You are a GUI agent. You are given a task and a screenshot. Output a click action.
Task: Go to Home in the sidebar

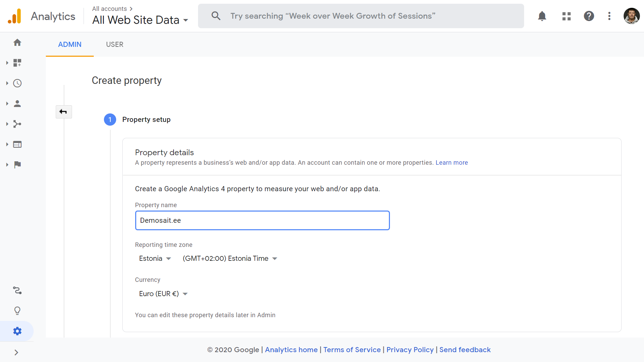(17, 42)
